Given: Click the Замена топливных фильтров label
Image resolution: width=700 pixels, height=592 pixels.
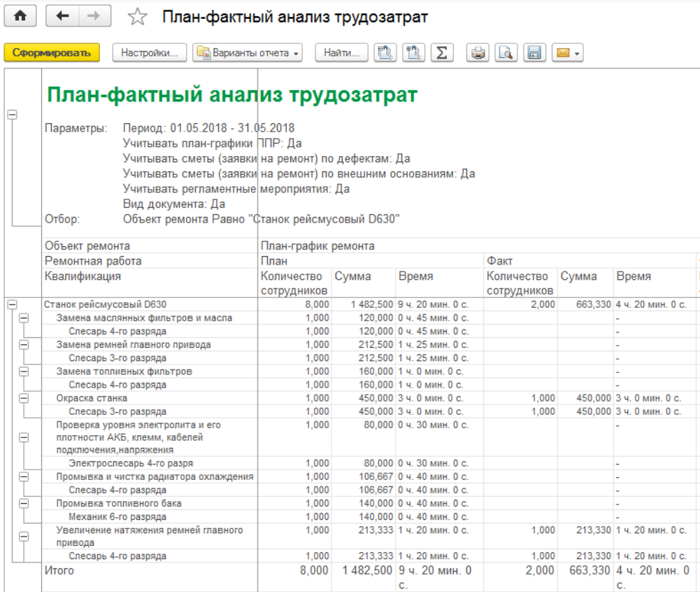Looking at the screenshot, I should coord(124,372).
